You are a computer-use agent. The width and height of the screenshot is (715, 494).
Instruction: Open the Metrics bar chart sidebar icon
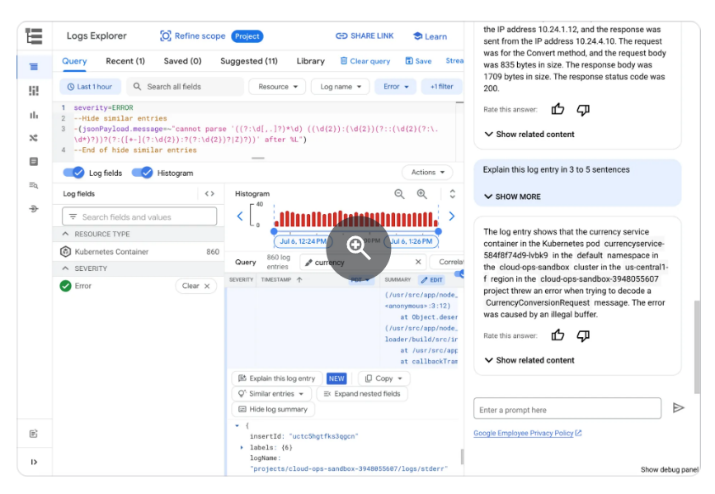point(34,114)
